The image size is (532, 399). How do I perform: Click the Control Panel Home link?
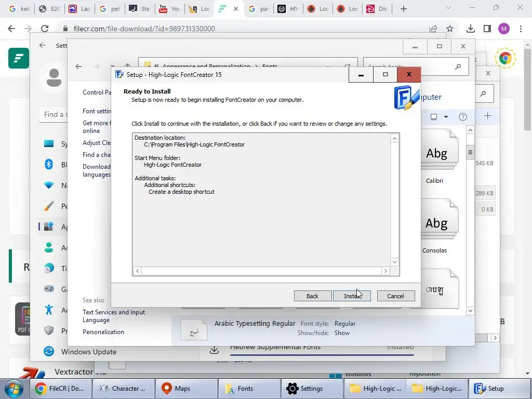click(x=97, y=92)
